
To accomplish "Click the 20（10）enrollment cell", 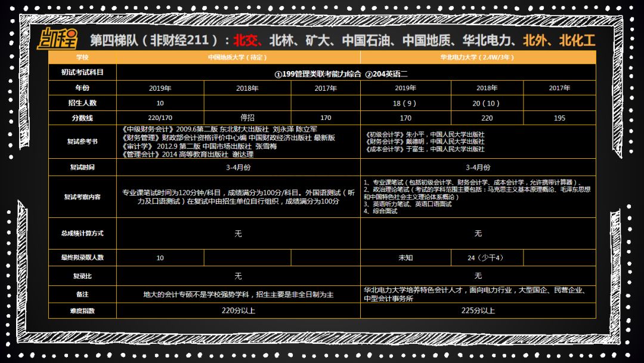I will pyautogui.click(x=487, y=103).
